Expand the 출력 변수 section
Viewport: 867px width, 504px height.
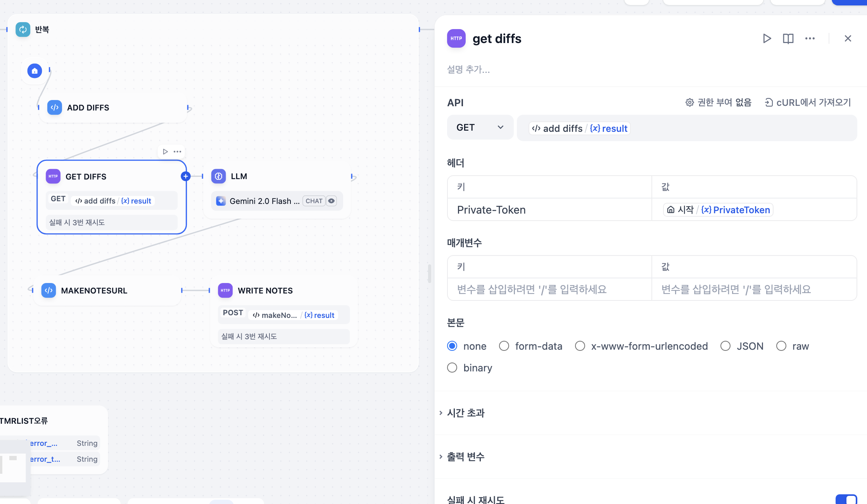coord(466,457)
